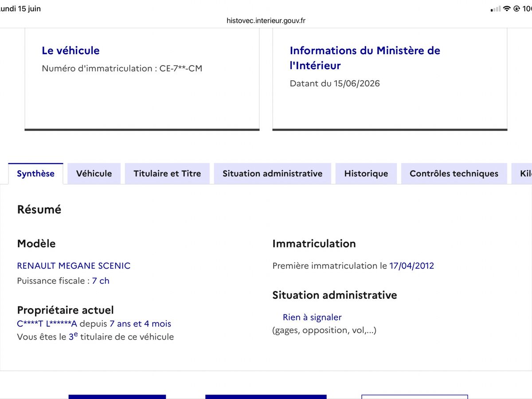Open the Titulaire et Titre tab
The width and height of the screenshot is (532, 399).
pos(167,173)
